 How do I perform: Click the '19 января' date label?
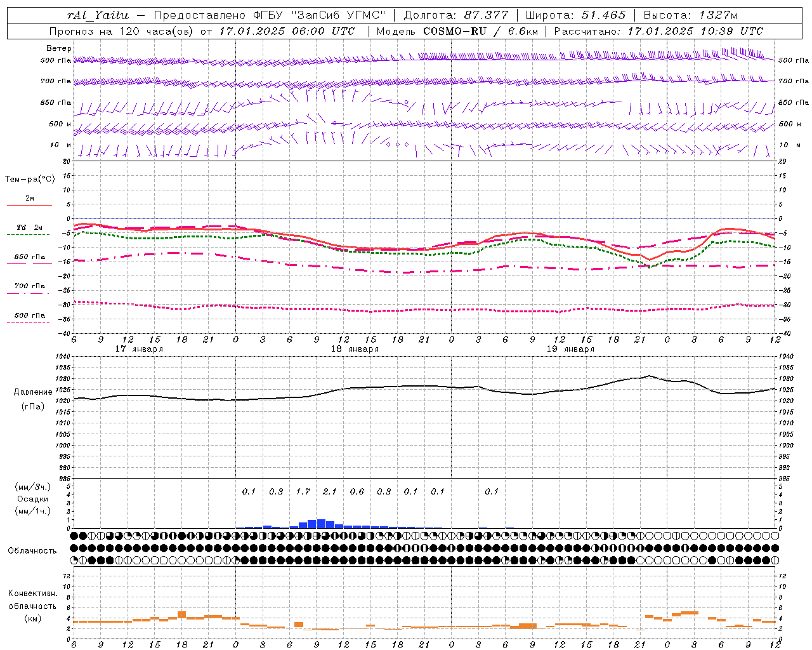pyautogui.click(x=570, y=349)
